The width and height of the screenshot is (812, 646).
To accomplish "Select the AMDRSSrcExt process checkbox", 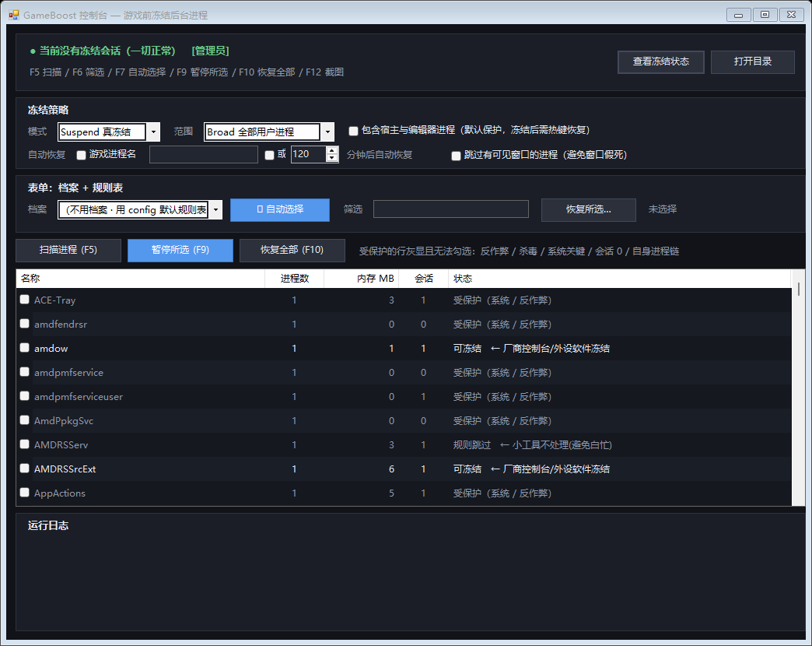I will [x=24, y=469].
